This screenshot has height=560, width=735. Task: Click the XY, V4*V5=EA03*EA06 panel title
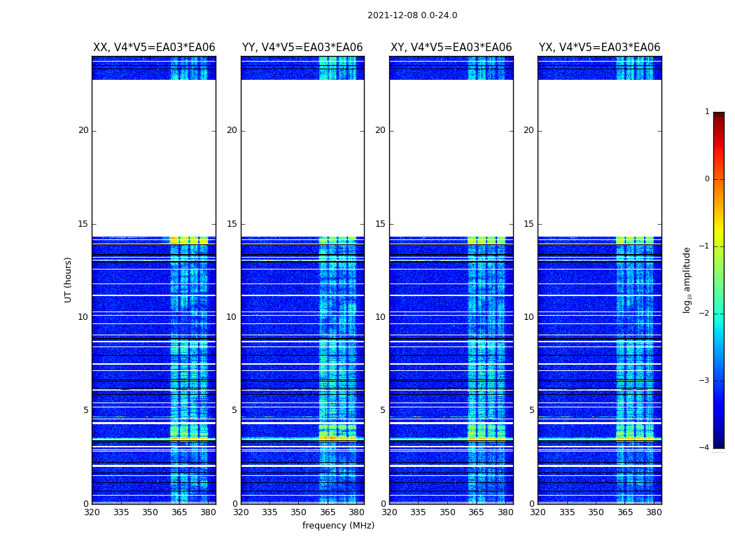451,48
